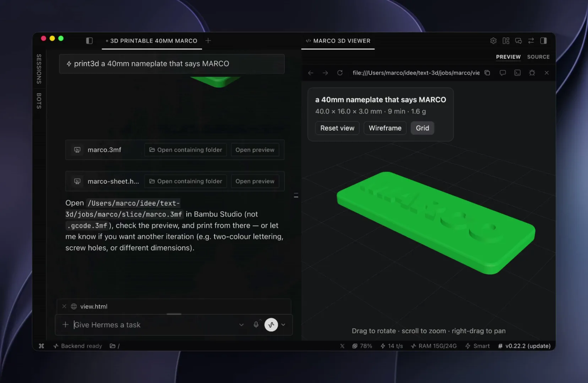Open the BOTS vertical side tab
Image resolution: width=588 pixels, height=383 pixels.
(x=39, y=101)
